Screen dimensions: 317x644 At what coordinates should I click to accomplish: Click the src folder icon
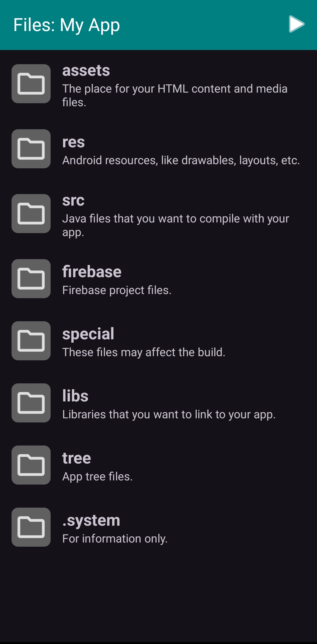(31, 214)
